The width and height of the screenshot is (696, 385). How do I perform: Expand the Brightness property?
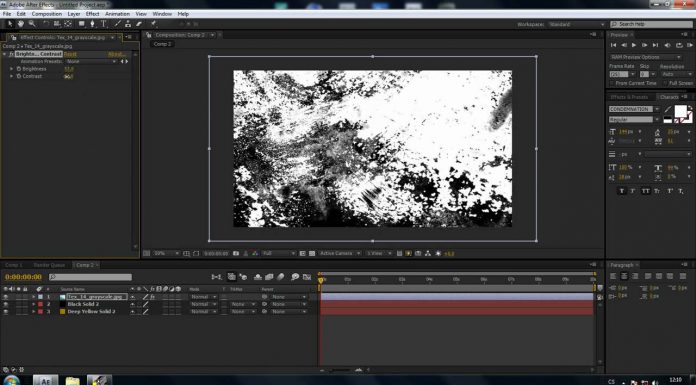click(x=12, y=69)
